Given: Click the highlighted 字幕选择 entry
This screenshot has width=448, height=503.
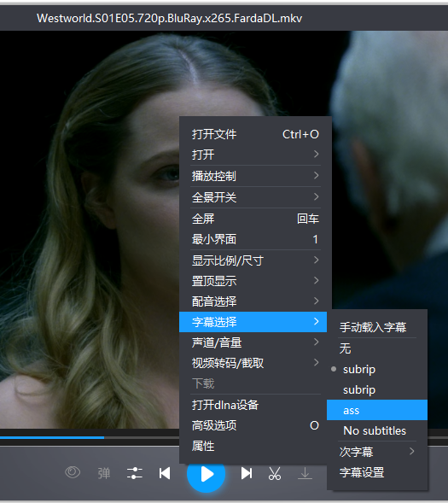Looking at the screenshot, I should point(253,322).
